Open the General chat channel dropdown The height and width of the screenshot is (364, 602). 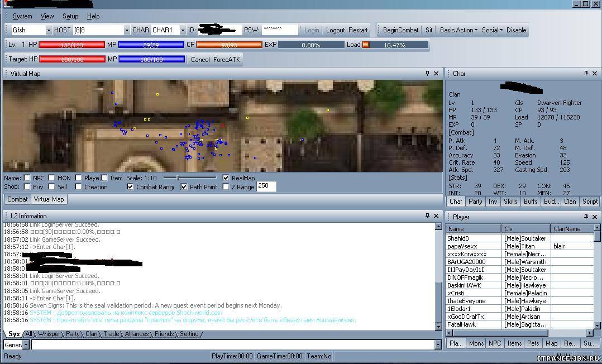[x=26, y=345]
